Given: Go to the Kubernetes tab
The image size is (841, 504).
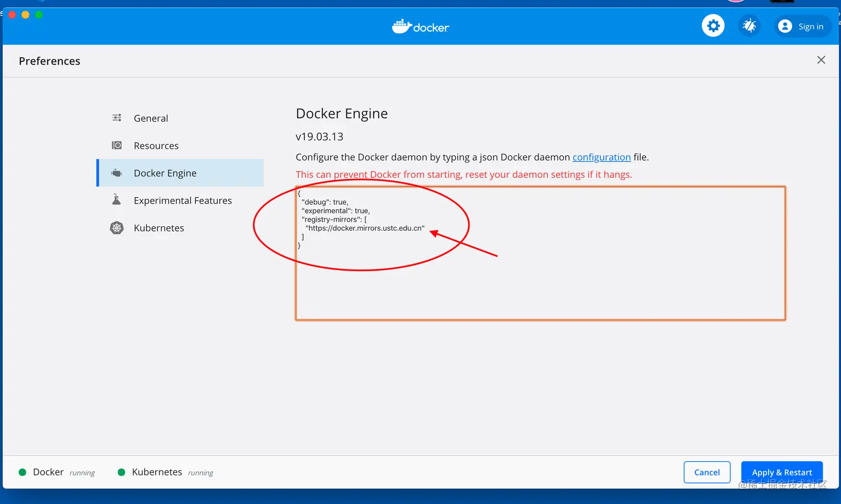Looking at the screenshot, I should [x=180, y=228].
